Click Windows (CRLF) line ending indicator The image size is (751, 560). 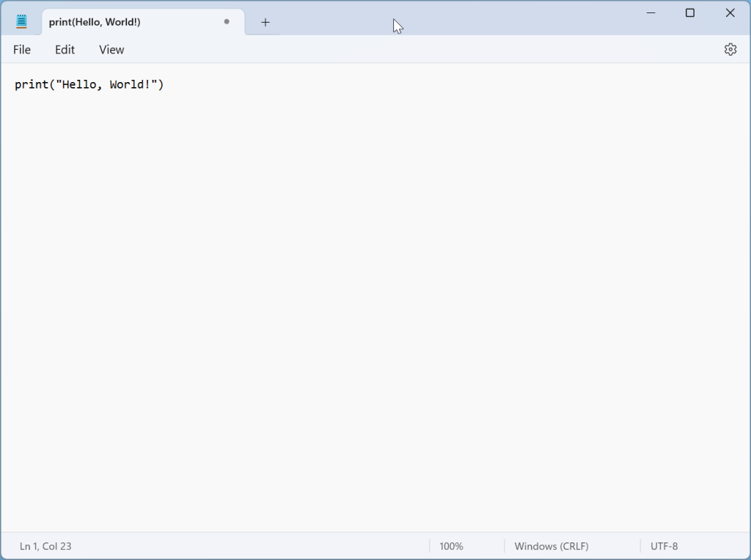point(552,546)
